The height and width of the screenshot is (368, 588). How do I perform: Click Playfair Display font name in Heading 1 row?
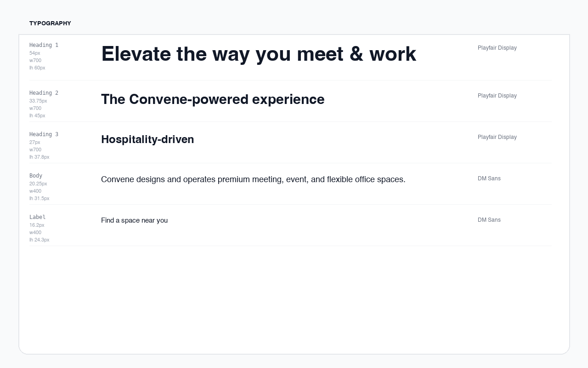point(497,48)
